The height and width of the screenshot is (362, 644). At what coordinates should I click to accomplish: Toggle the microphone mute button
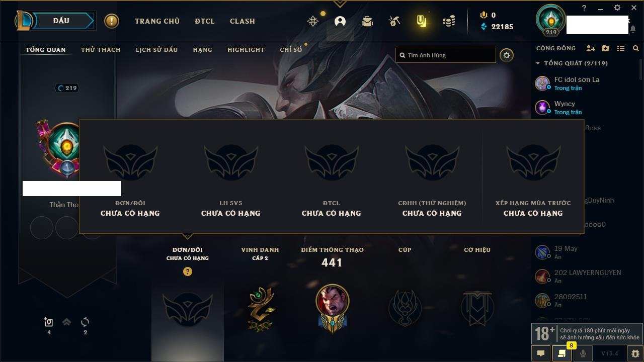click(583, 353)
